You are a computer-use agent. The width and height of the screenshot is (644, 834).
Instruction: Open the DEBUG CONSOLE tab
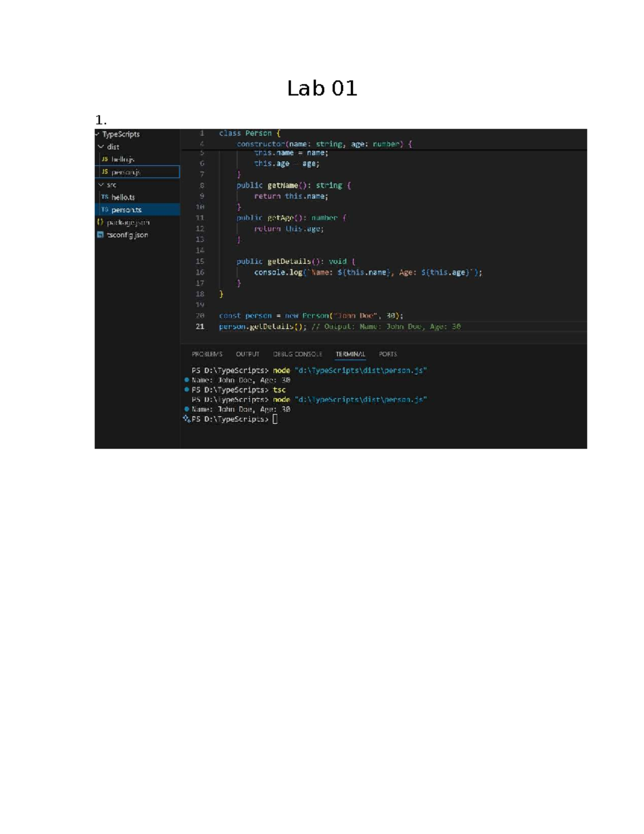click(297, 354)
